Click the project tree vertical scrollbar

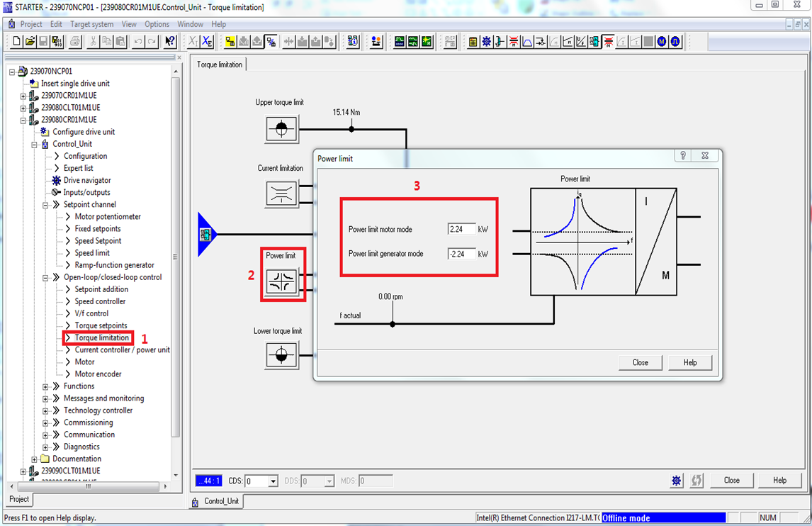coord(176,269)
